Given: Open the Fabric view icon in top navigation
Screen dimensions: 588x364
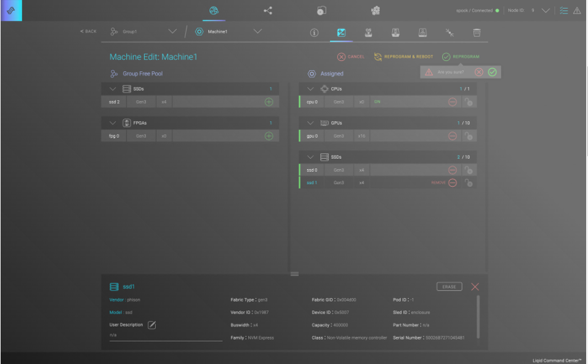Looking at the screenshot, I should 214,10.
